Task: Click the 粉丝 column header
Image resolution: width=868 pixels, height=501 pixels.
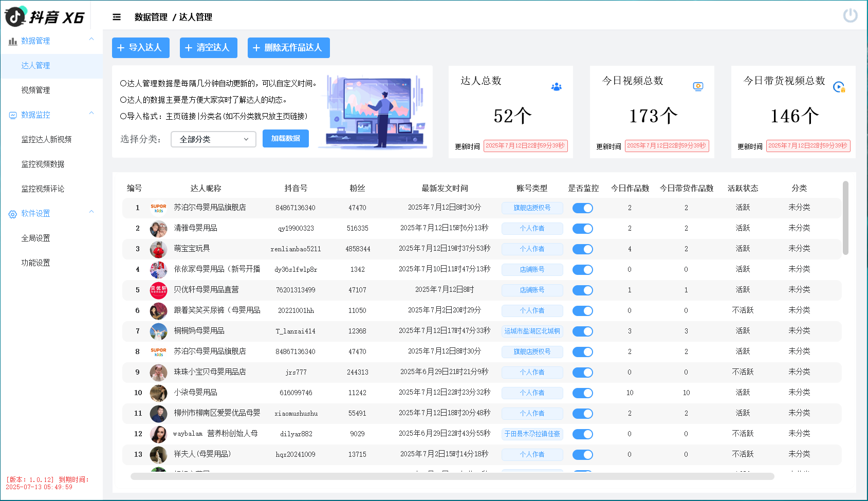Action: pos(357,189)
